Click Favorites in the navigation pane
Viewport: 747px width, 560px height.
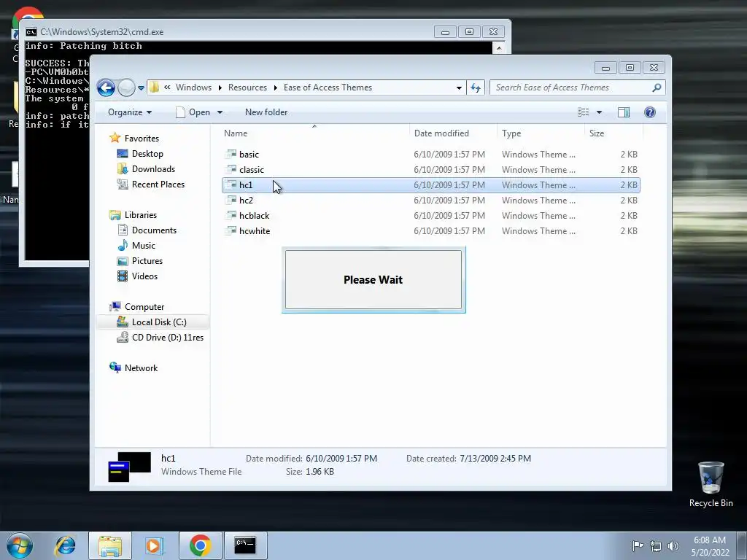(142, 138)
